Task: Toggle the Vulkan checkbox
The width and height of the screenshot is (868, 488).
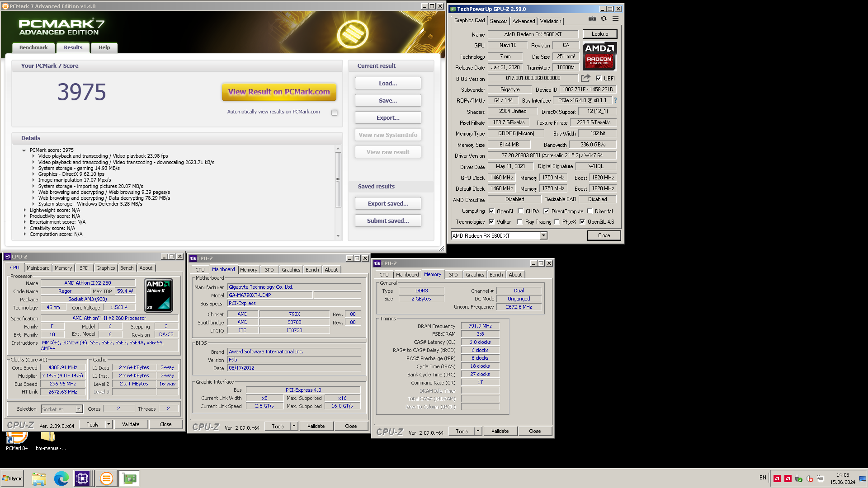Action: [x=491, y=221]
